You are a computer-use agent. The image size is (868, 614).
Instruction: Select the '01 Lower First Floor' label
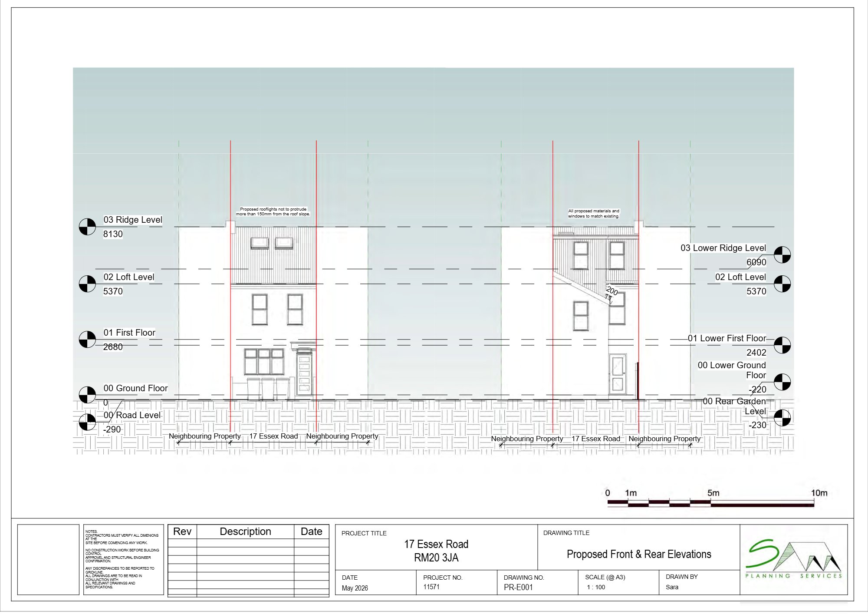click(x=727, y=338)
